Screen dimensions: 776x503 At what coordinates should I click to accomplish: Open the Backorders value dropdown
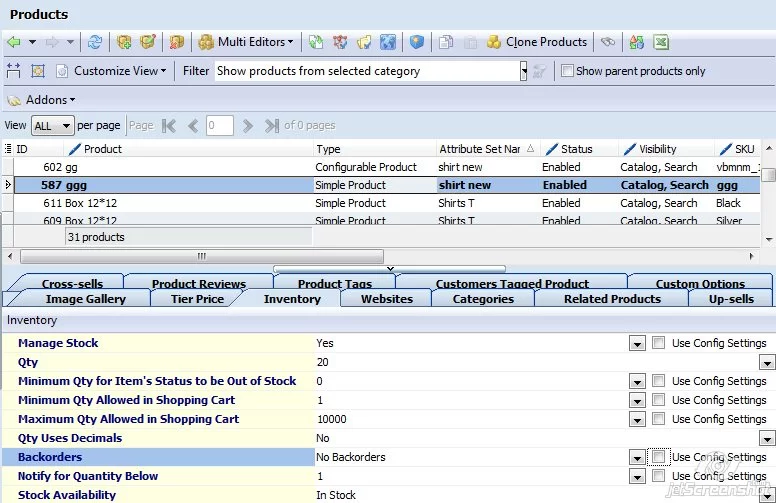(x=637, y=457)
